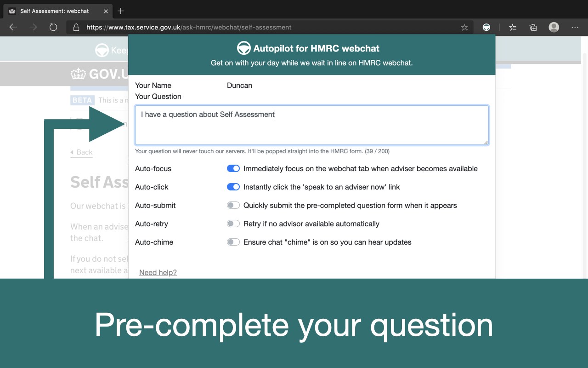Click 'Retry if no advisor available automatically' text

(x=311, y=224)
